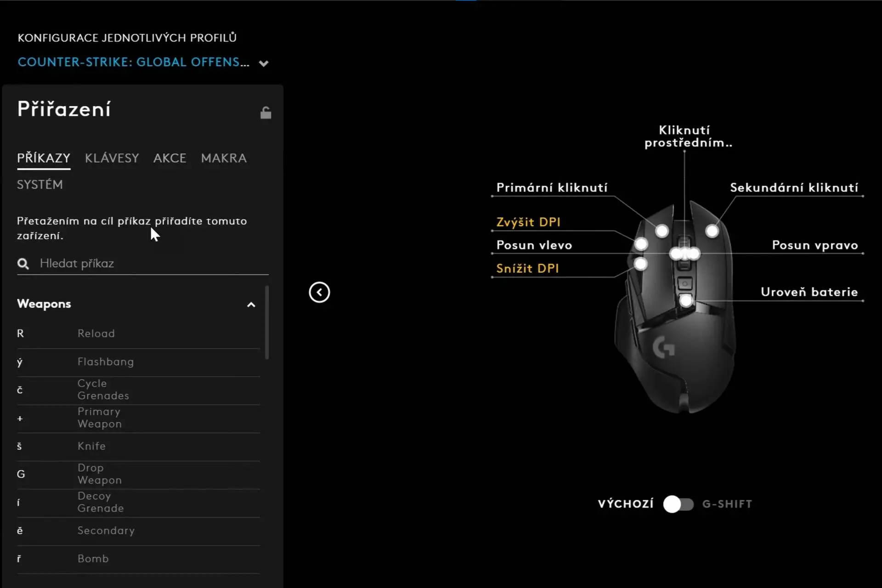Collapse the Weapons category
Screen dimensions: 882x588
(251, 305)
